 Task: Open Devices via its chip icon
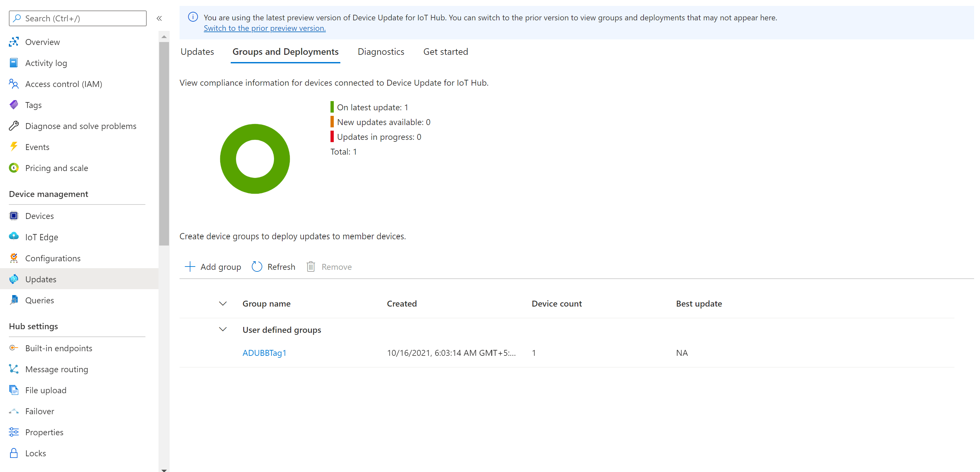(14, 216)
